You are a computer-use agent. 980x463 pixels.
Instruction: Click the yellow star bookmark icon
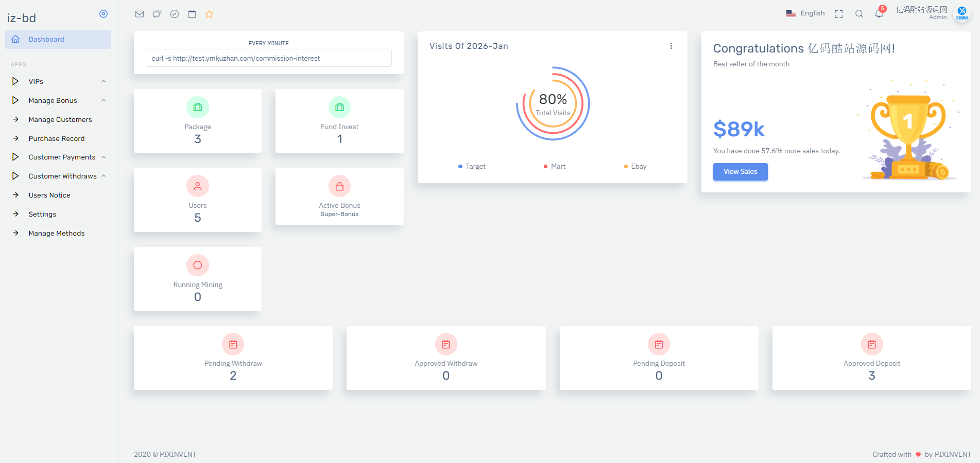(209, 14)
